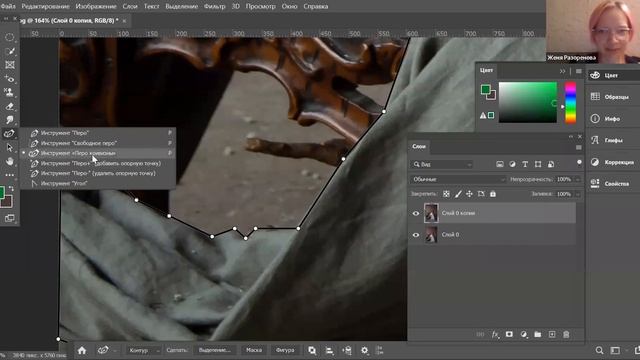640x360 pixels.
Task: Open the Фильтр menu
Action: point(214,6)
